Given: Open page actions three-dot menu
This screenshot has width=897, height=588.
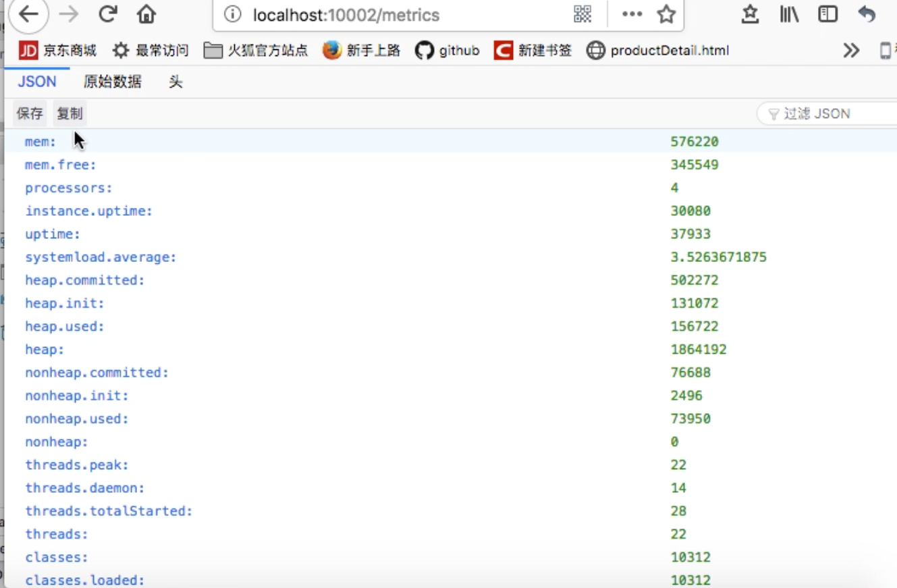Looking at the screenshot, I should [632, 14].
